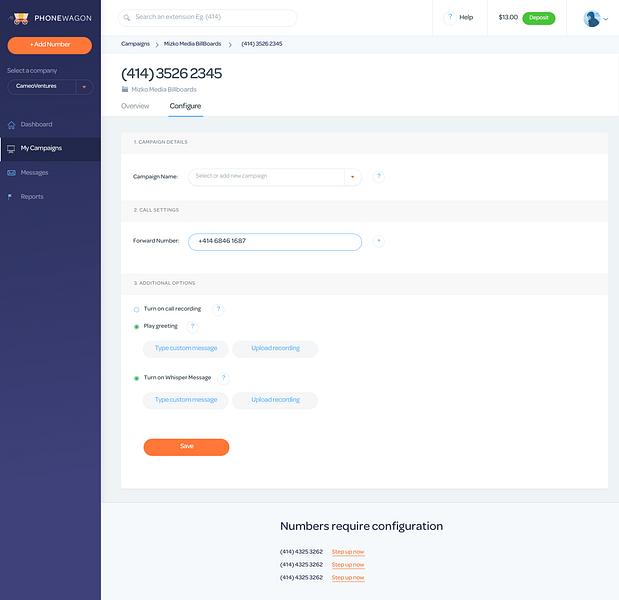Click Upload recording under Play greeting
The width and height of the screenshot is (619, 600).
[x=275, y=349]
